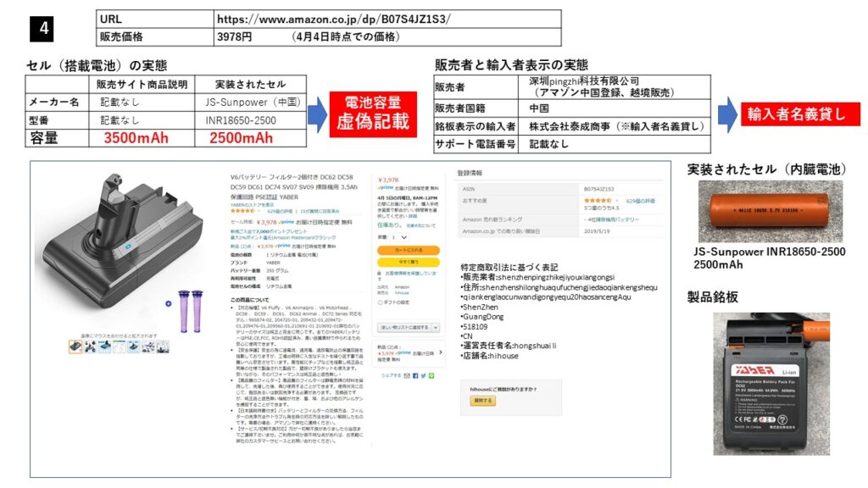The width and height of the screenshot is (868, 488).
Task: Select the first product thumbnail image
Action: point(75,347)
